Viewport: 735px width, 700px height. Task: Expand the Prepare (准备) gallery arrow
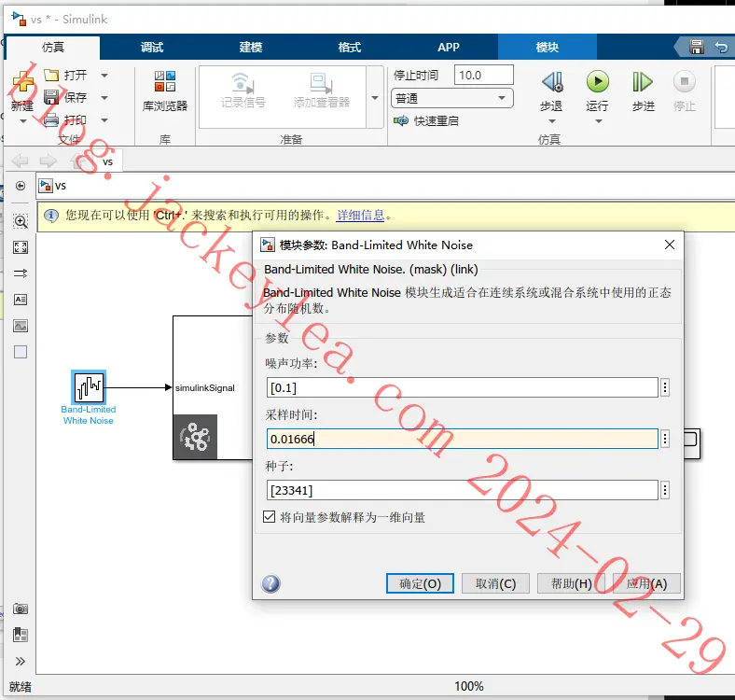[375, 98]
